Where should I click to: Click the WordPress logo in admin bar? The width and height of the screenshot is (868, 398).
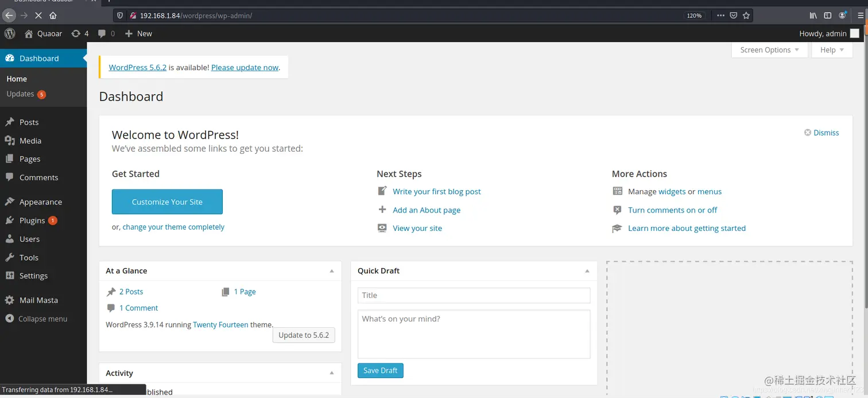click(10, 33)
